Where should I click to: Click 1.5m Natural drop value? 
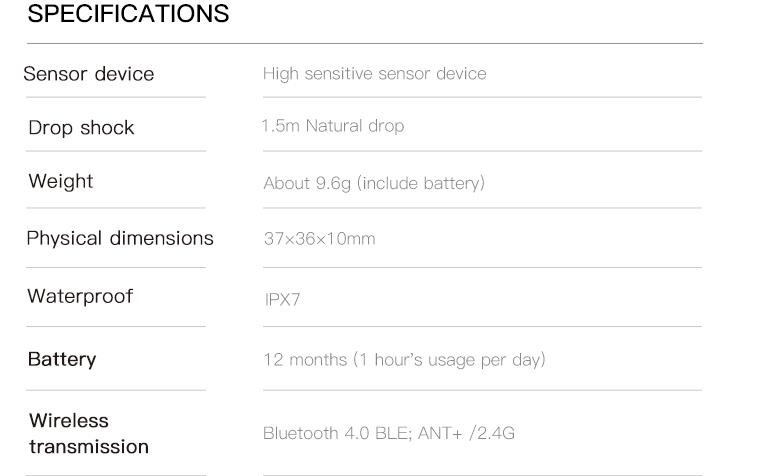(x=333, y=126)
